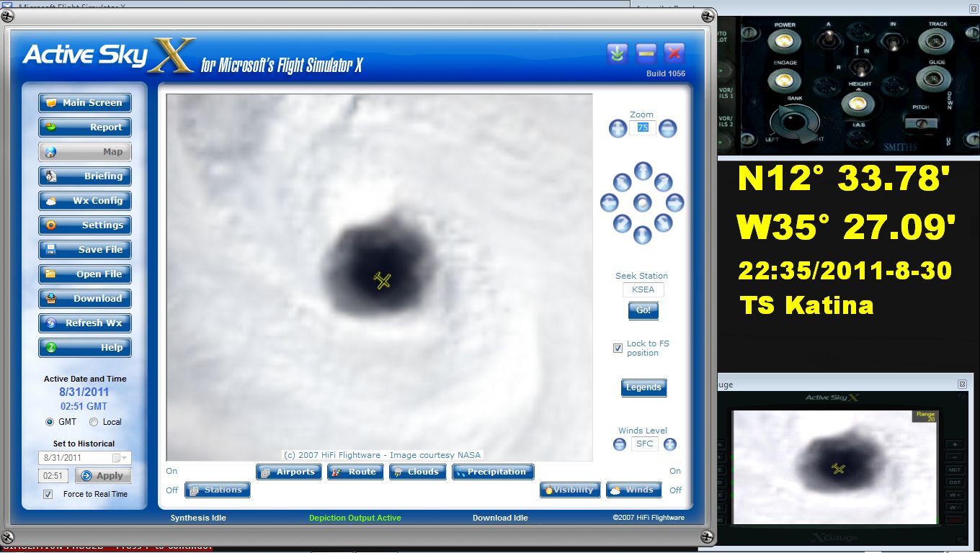Toggle Airports map overlay
Image resolution: width=980 pixels, height=553 pixels.
(x=288, y=472)
